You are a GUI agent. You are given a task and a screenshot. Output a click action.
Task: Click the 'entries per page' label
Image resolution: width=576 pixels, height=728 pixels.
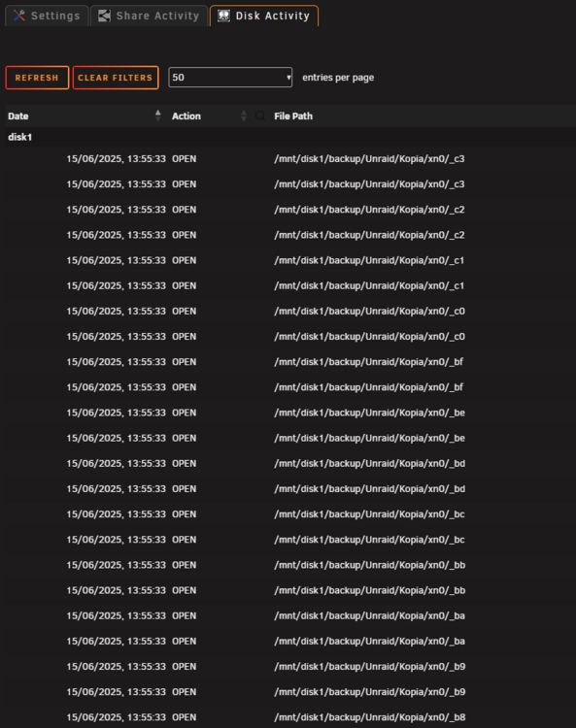point(338,78)
